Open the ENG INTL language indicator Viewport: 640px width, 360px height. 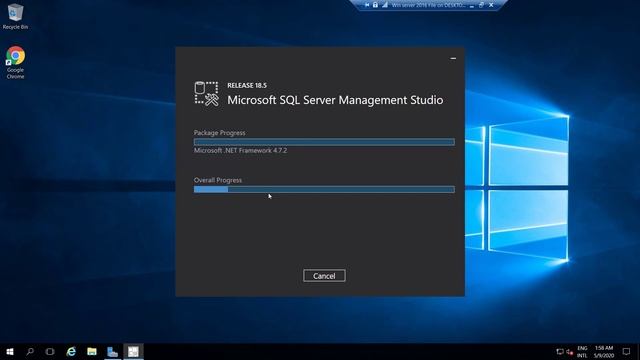(582, 351)
